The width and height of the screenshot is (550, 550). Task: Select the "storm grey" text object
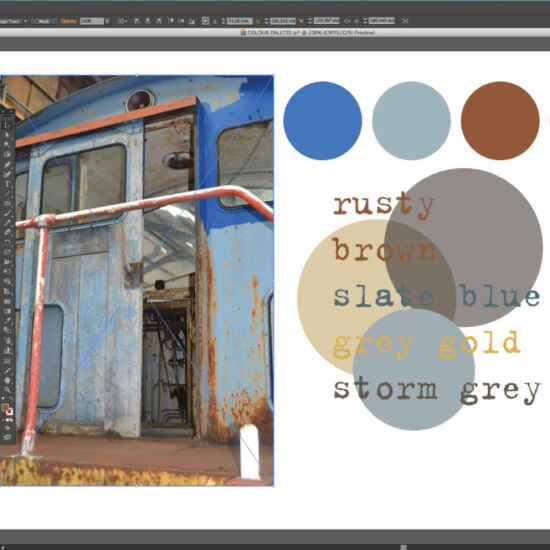pyautogui.click(x=437, y=390)
